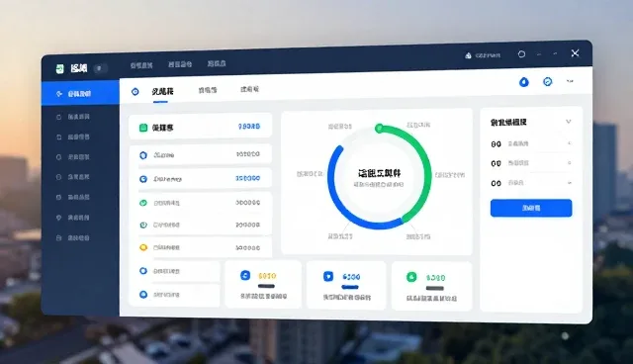Click the wide blue button in right panel
633x364 pixels.
[x=531, y=208]
